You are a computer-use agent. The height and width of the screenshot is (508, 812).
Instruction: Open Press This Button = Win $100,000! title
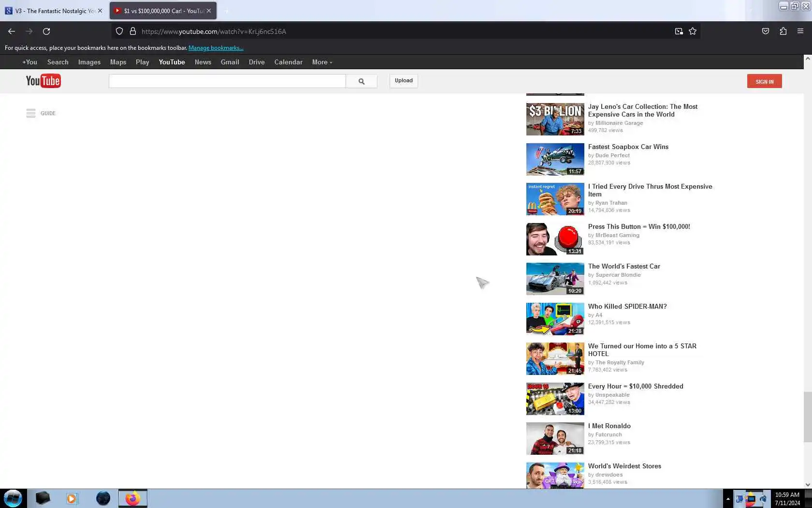tap(639, 226)
